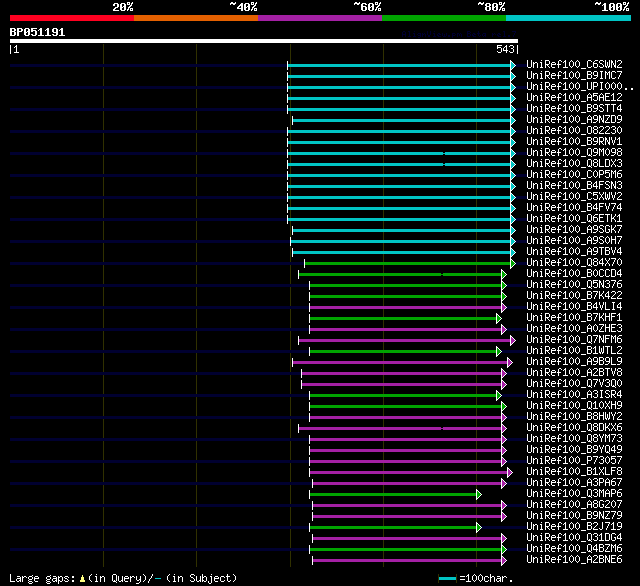Select the UniRef100_C0P5M6 label
This screenshot has width=640, height=586.
tap(574, 175)
